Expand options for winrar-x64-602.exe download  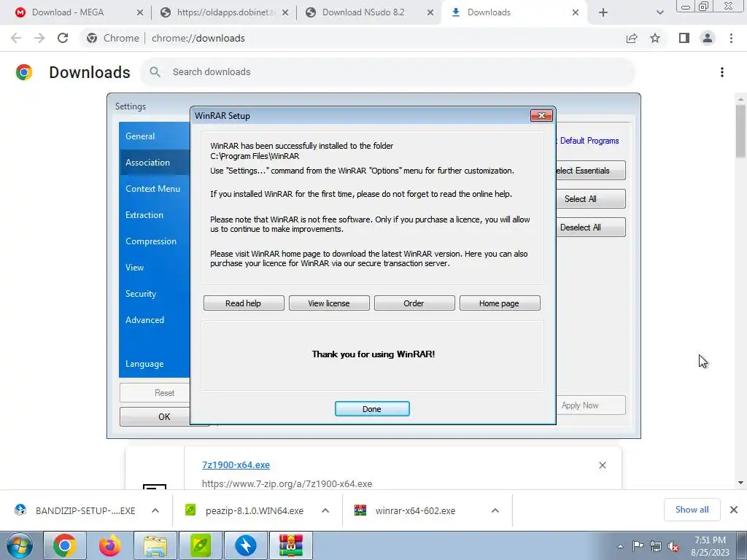(495, 510)
